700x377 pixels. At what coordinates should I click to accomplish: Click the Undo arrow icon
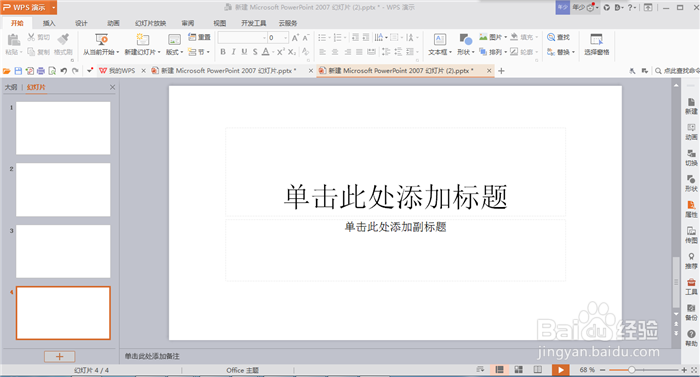tap(64, 71)
